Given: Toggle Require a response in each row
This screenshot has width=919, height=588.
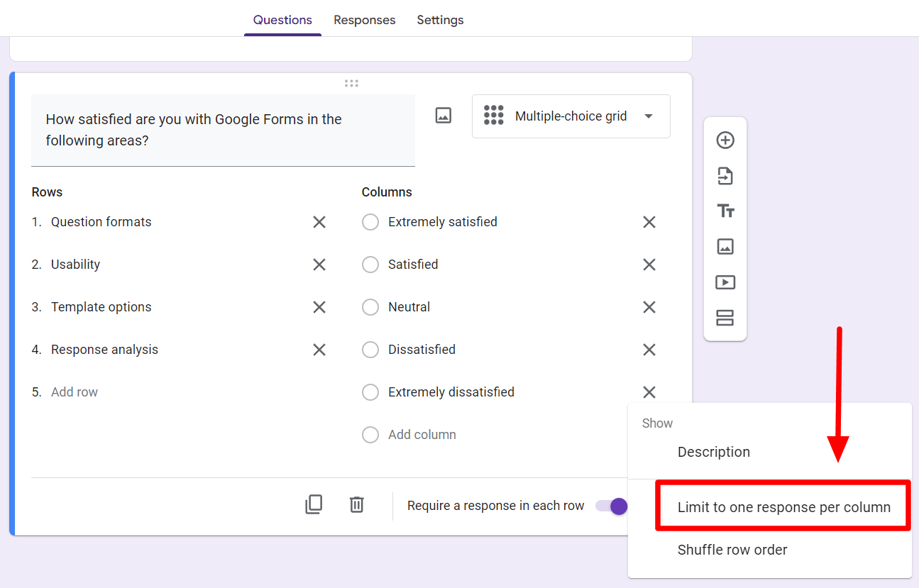Looking at the screenshot, I should click(612, 506).
